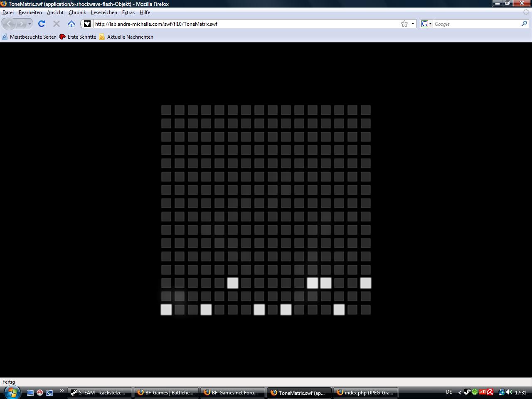This screenshot has width=532, height=399.
Task: Open the Erste Schritte bookmark
Action: 81,37
